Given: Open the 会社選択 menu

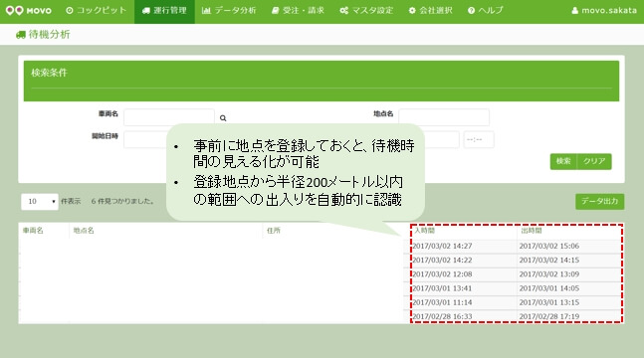Looking at the screenshot, I should pos(430,10).
